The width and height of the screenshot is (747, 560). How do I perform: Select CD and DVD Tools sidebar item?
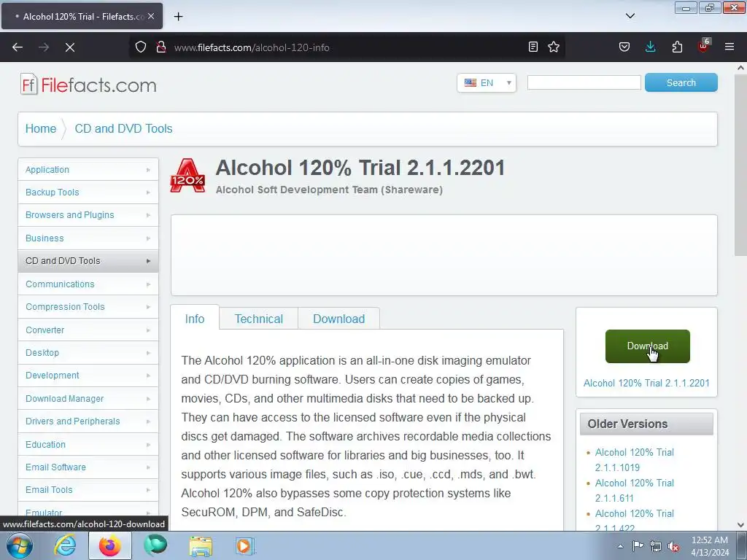88,261
